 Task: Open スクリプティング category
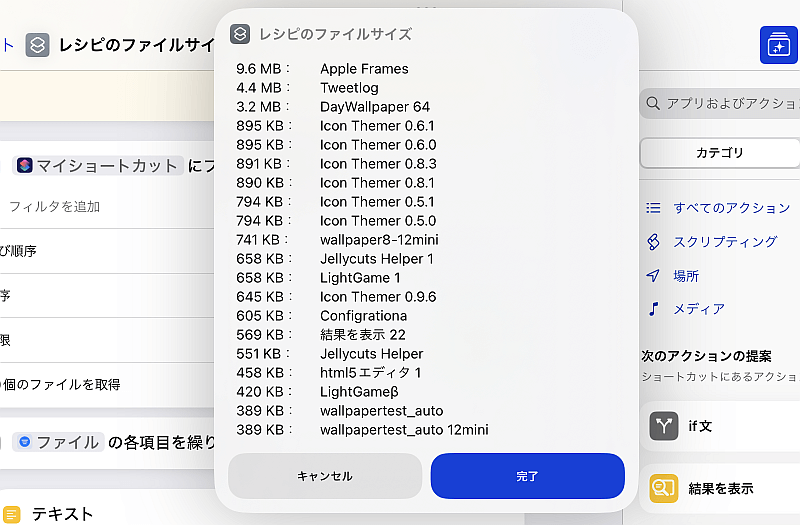(725, 241)
